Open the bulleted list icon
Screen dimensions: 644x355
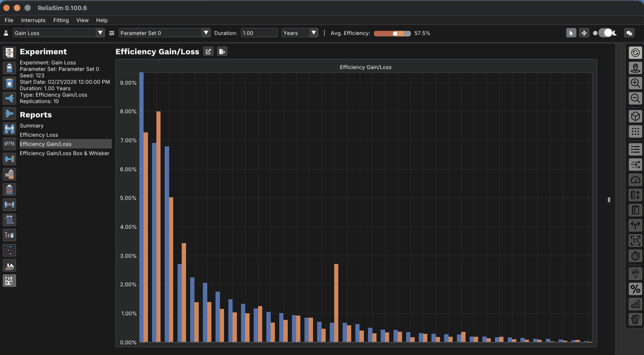(635, 149)
